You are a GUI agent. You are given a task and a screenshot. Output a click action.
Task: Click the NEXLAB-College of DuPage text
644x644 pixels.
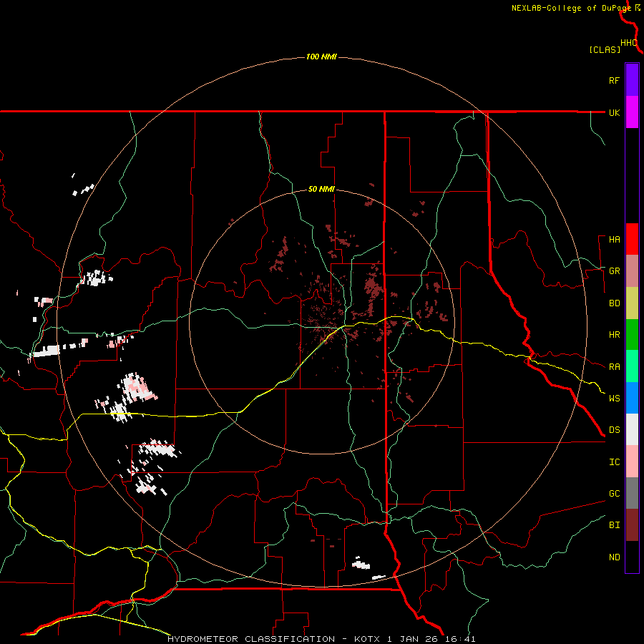(x=572, y=8)
